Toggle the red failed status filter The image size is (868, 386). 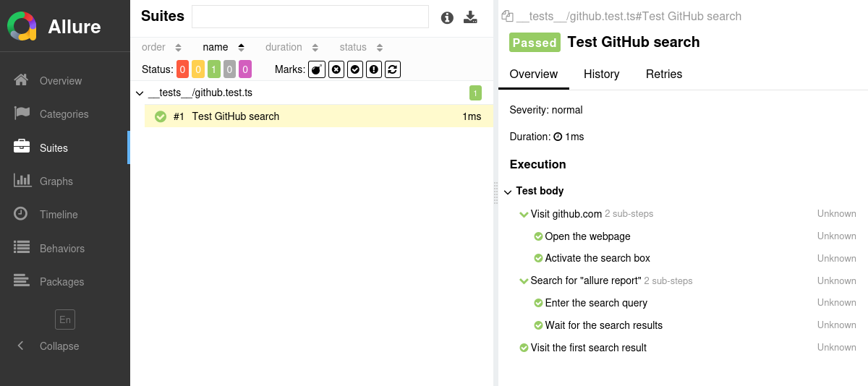(x=182, y=69)
